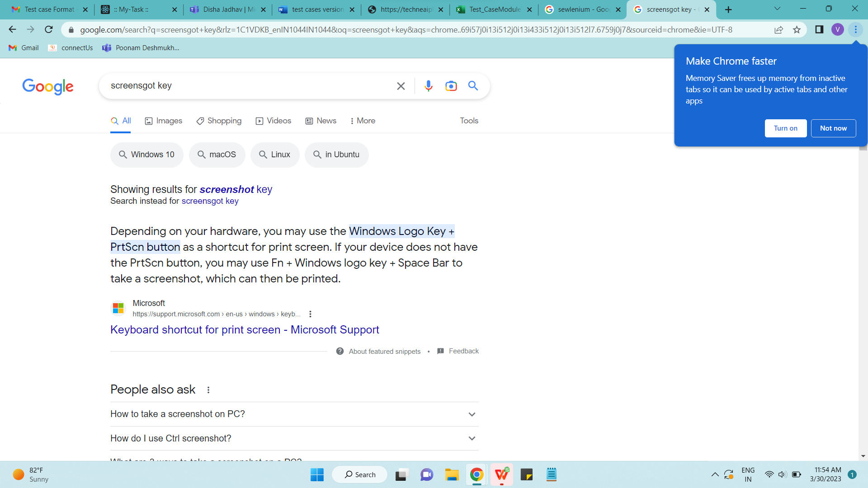
Task: Open the Gmail bookmark
Action: (x=24, y=48)
